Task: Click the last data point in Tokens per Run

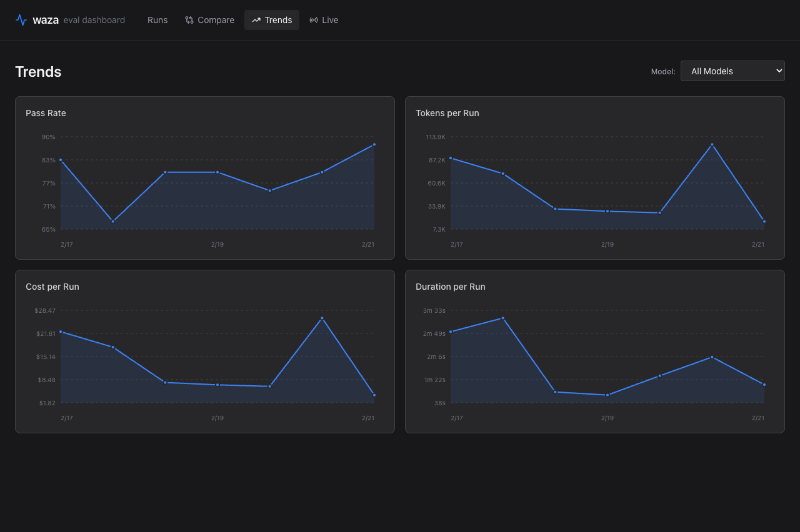Action: coord(764,222)
